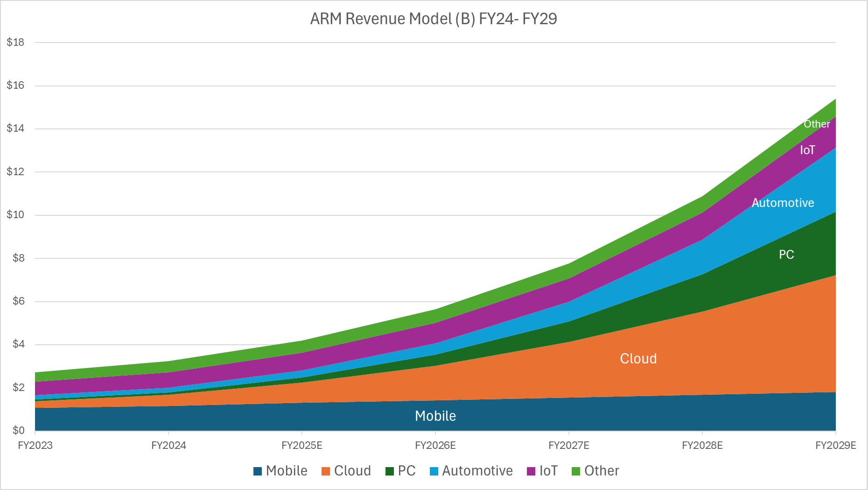Click the Mobile legend color square
Screen dimensions: 868x490
pos(257,471)
